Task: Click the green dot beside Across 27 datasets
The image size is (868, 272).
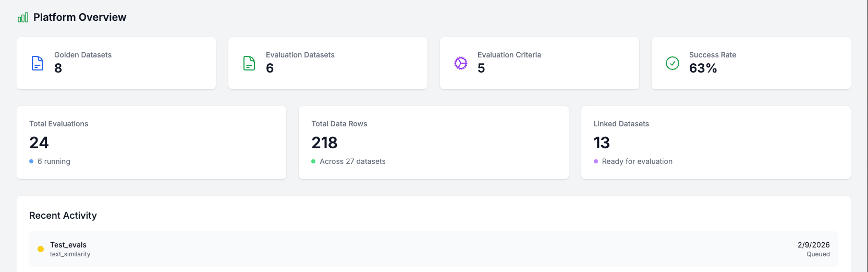Action: 313,161
